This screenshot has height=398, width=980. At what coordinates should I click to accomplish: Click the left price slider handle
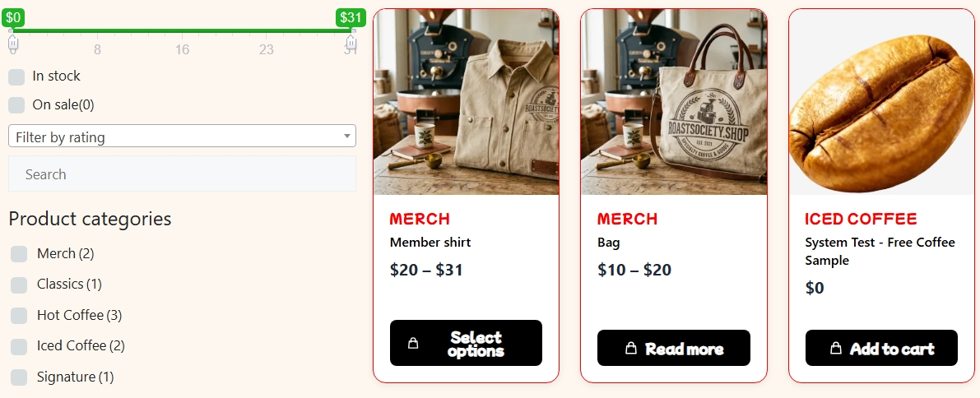pyautogui.click(x=13, y=43)
